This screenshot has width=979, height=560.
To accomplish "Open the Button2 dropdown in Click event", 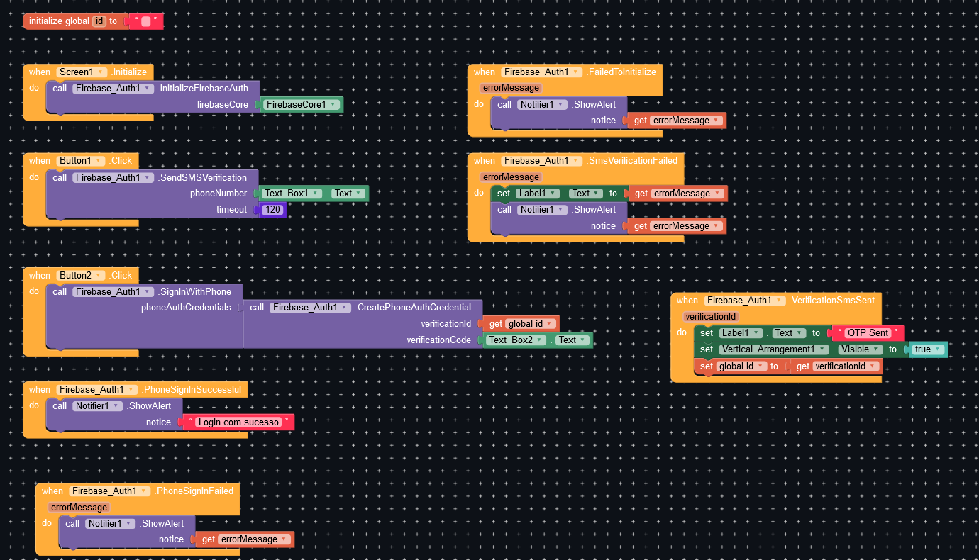I will pos(82,276).
